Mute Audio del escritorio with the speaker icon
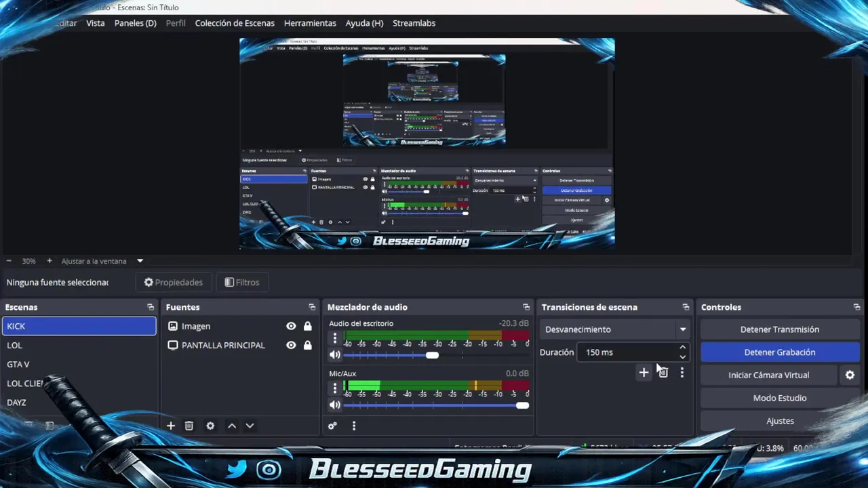The height and width of the screenshot is (488, 868). (335, 354)
